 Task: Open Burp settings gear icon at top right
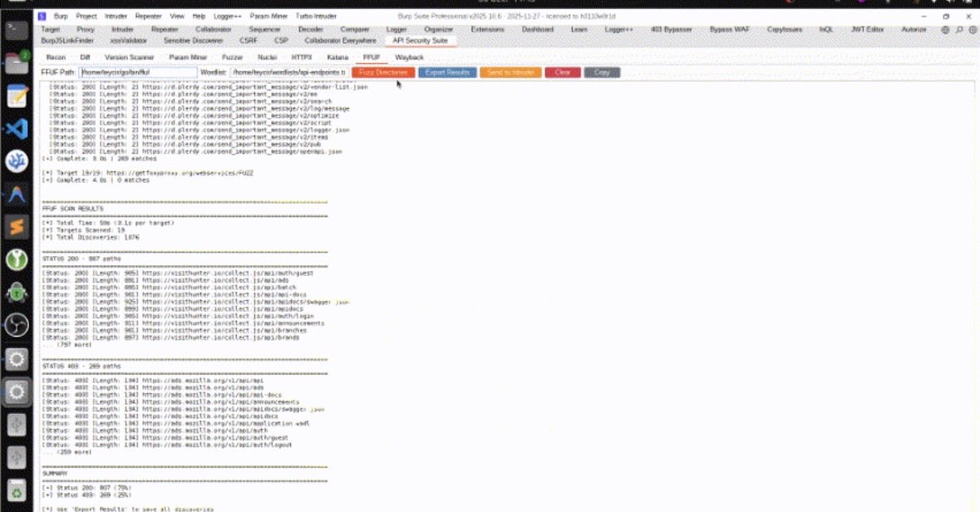click(973, 29)
